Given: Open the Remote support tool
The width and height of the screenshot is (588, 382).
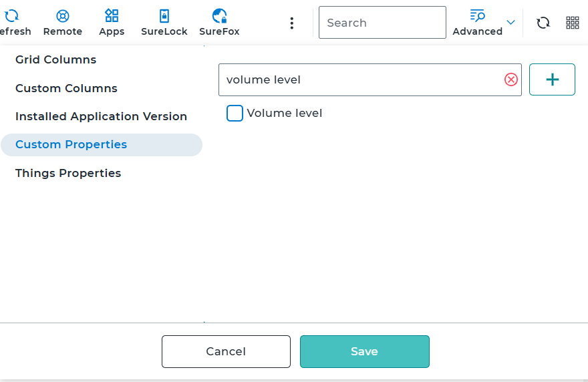Looking at the screenshot, I should tap(63, 16).
